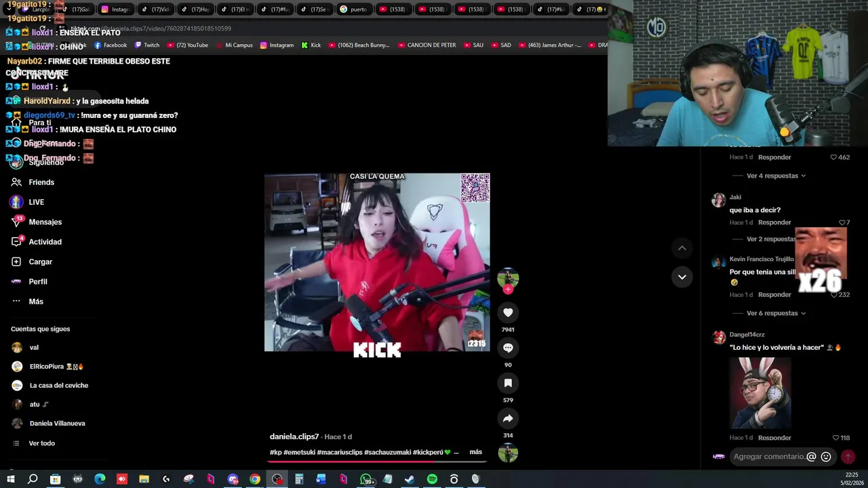Expand 'Ver 4 respuestas' replies
868x488 pixels.
pyautogui.click(x=776, y=176)
